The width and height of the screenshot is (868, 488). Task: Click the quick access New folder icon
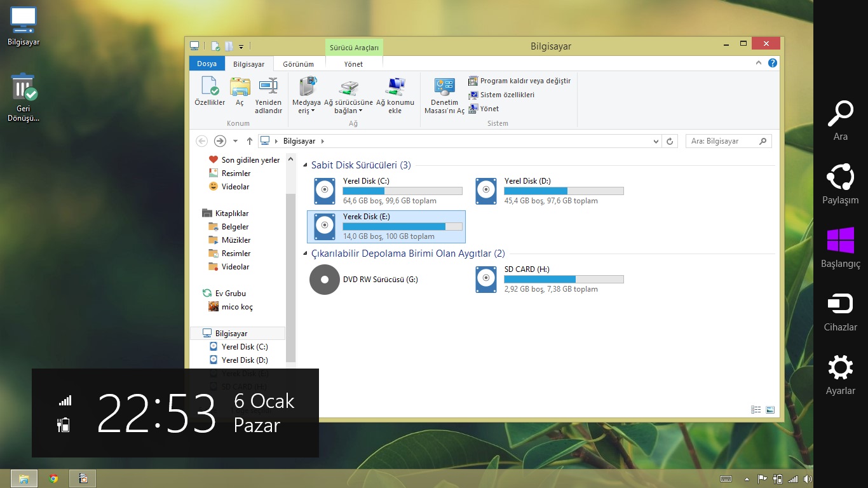click(x=229, y=46)
